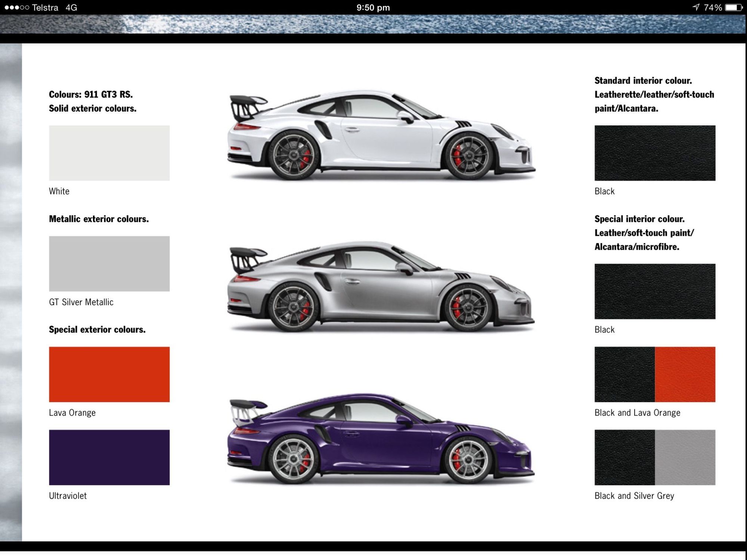Tap the battery icon in status bar
Screen dimensions: 747x560
point(734,7)
